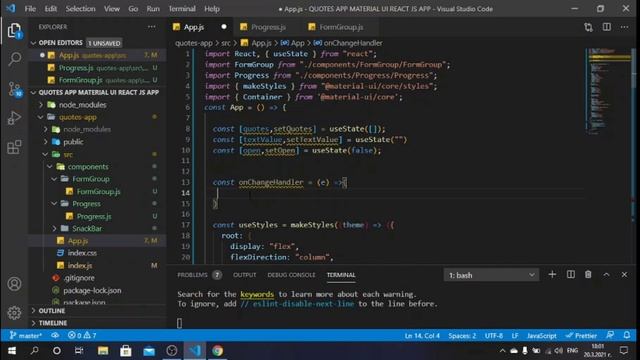This screenshot has width=640, height=360.
Task: Open index.css in the file tree
Action: coord(82,253)
